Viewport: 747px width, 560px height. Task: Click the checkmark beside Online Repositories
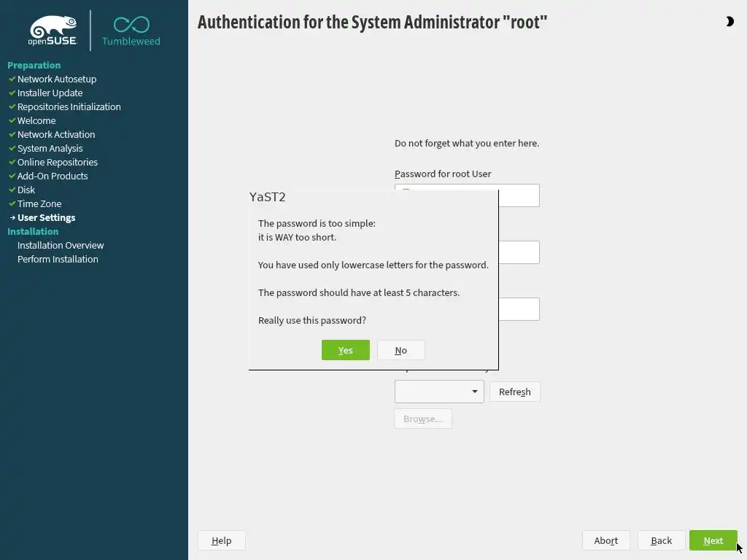point(12,162)
